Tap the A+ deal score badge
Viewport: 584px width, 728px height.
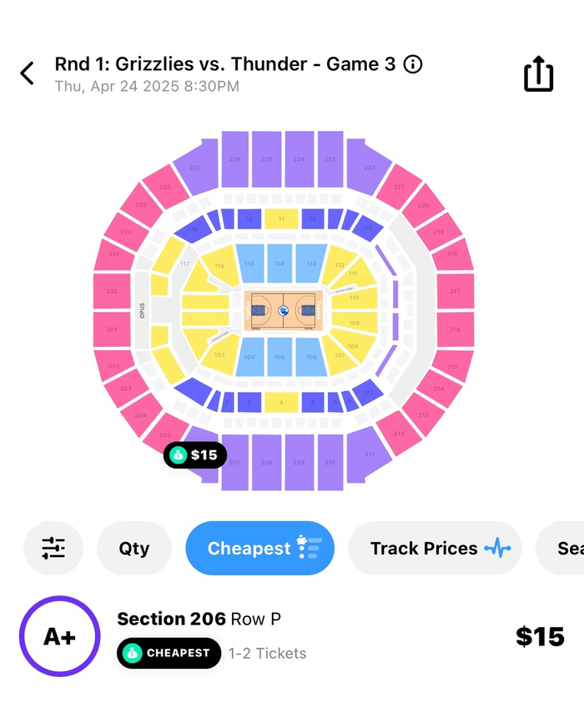tap(59, 636)
